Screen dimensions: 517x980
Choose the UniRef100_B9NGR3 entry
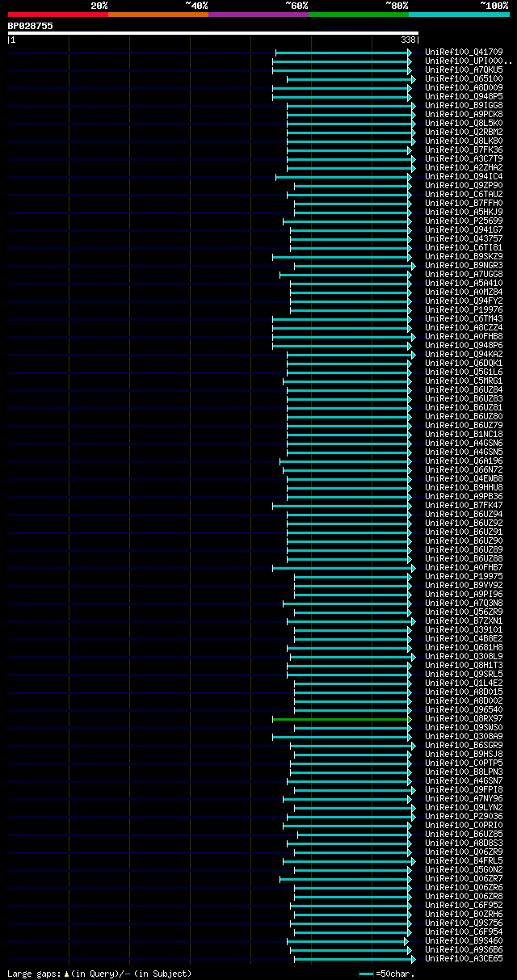(x=464, y=266)
